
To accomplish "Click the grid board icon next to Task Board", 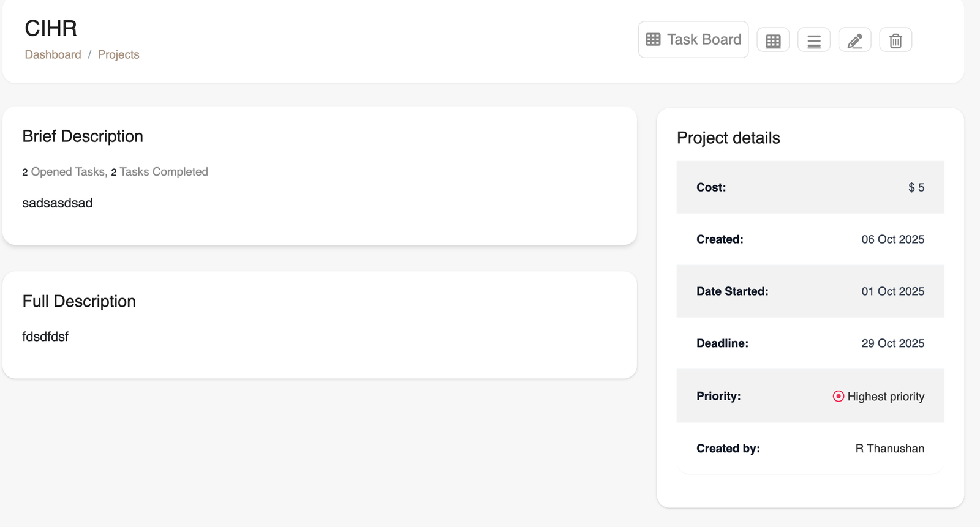I will 772,39.
